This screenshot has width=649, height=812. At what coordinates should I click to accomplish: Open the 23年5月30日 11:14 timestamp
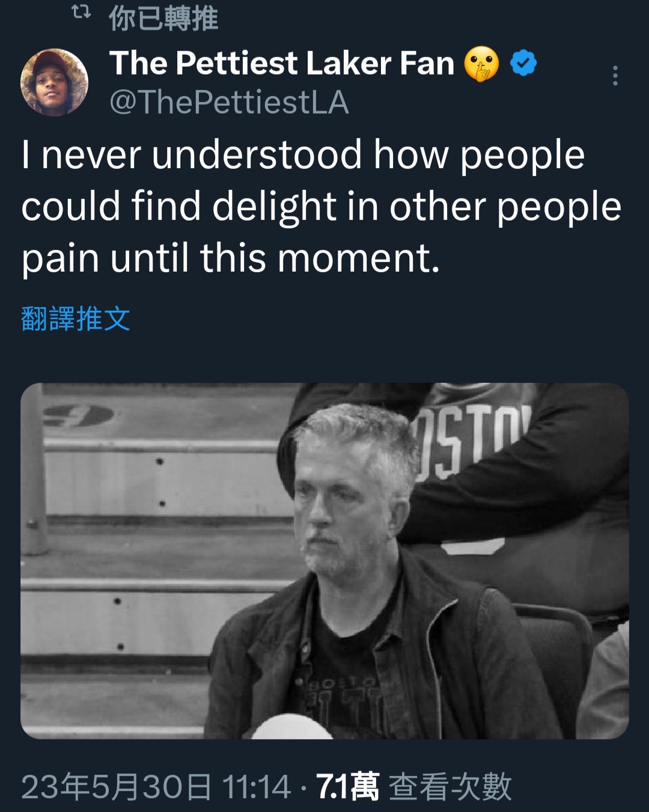click(x=156, y=787)
